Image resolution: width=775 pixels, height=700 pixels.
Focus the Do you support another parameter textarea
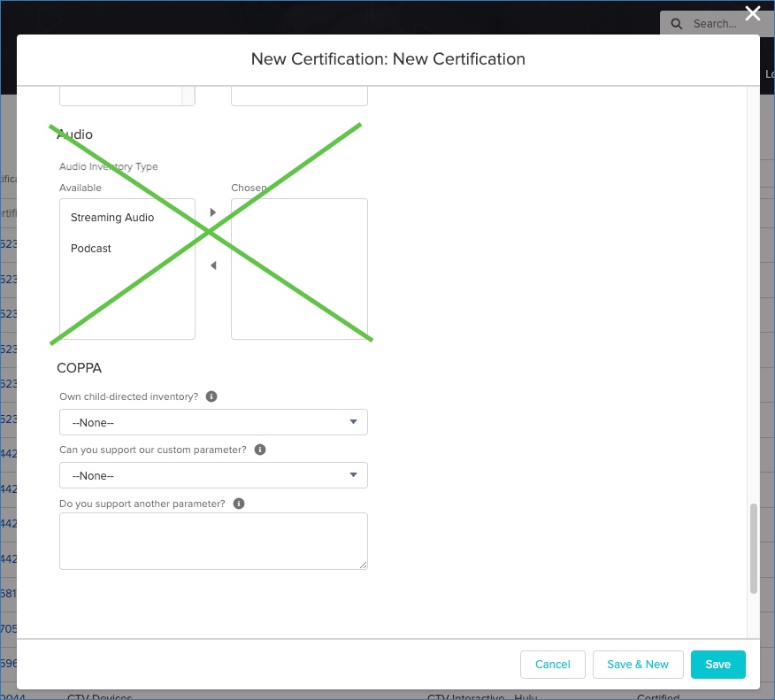[x=213, y=541]
